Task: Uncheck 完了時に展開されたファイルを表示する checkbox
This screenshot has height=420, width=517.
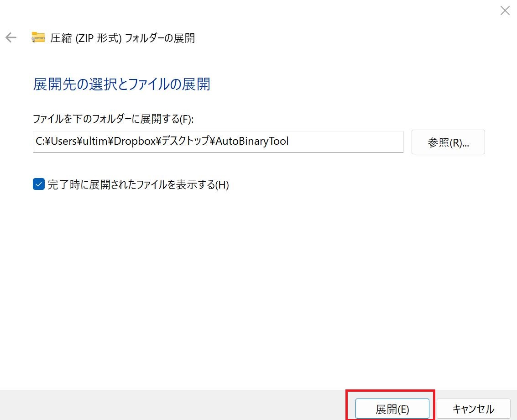Action: [39, 184]
